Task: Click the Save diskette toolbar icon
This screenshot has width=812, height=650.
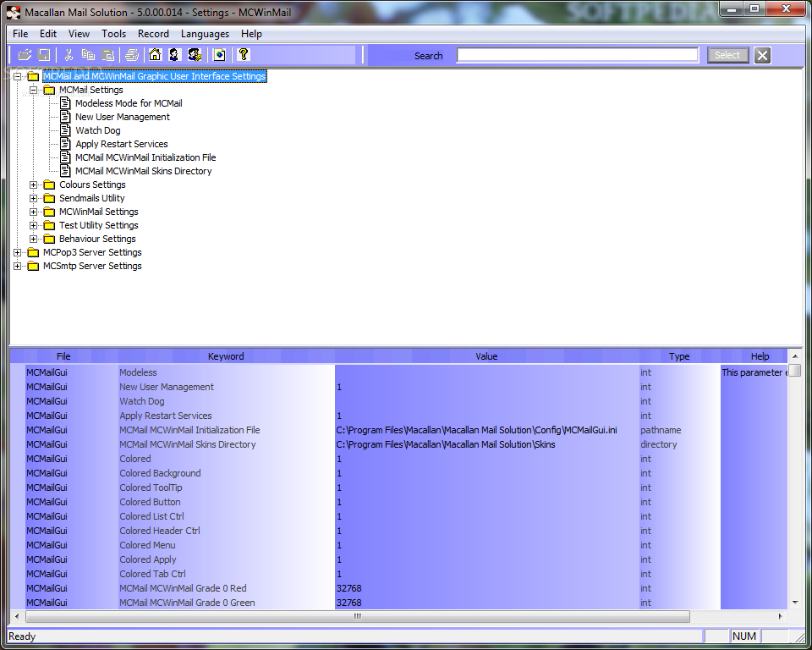Action: (44, 55)
